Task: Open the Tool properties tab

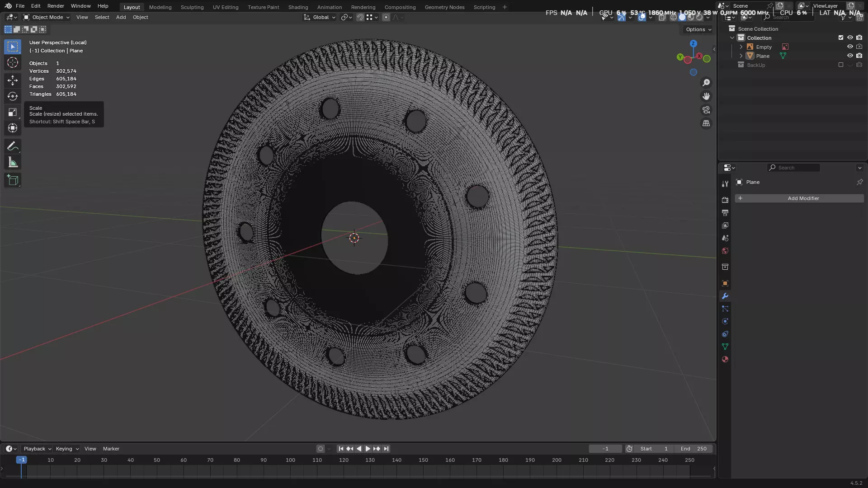Action: point(725,184)
